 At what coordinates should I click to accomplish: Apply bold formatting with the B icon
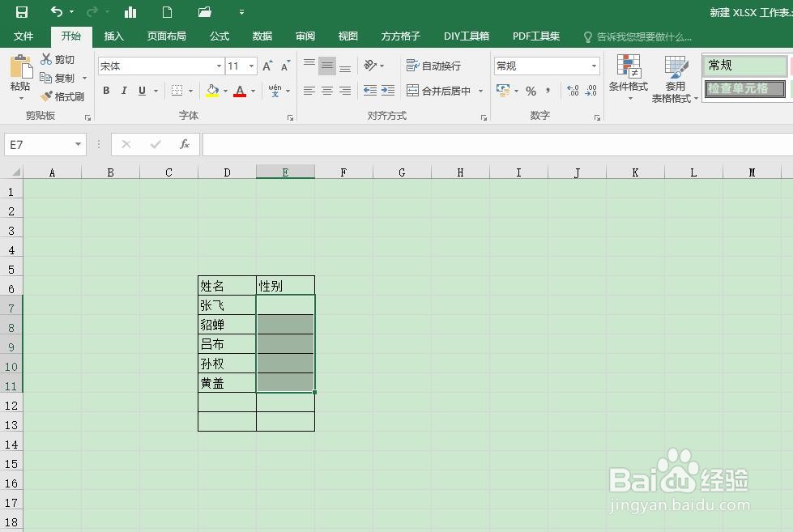coord(106,91)
